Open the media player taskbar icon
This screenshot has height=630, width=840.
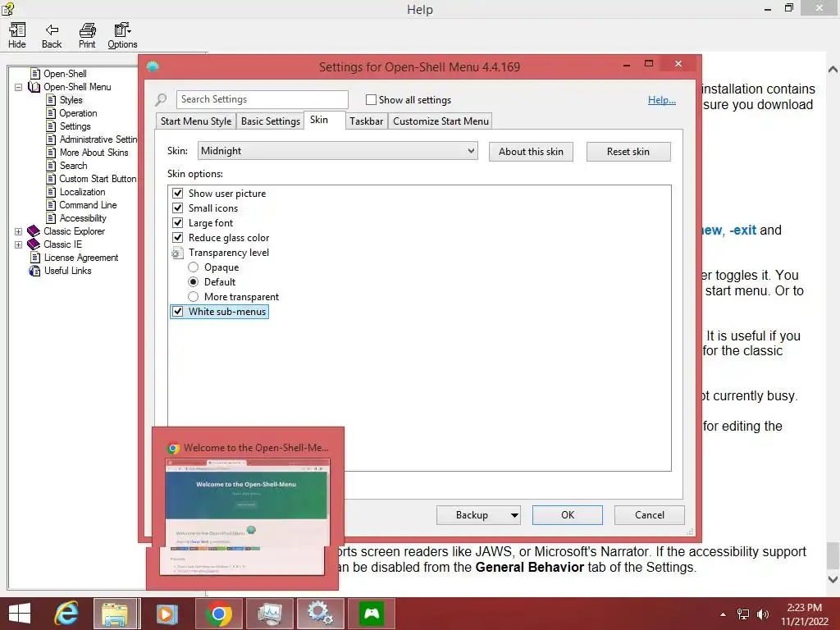click(x=167, y=614)
